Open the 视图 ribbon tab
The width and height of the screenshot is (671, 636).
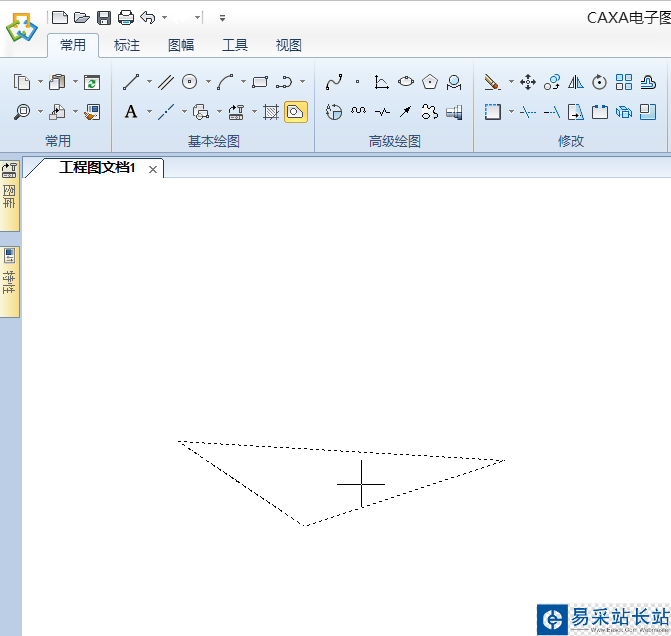point(289,45)
